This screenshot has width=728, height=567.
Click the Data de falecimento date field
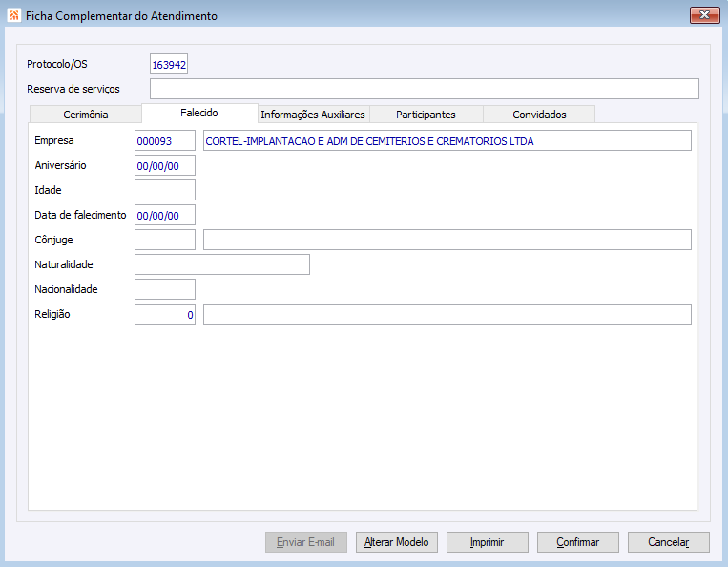(165, 215)
